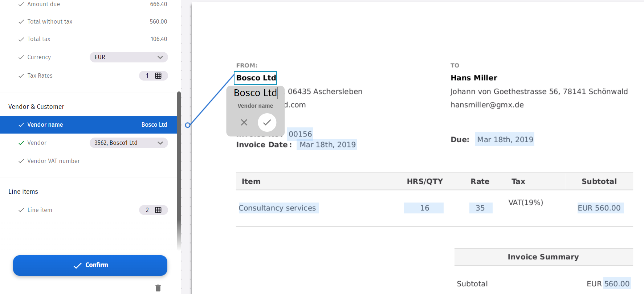
Task: Select the Vendor VAT number field row
Action: coord(89,161)
